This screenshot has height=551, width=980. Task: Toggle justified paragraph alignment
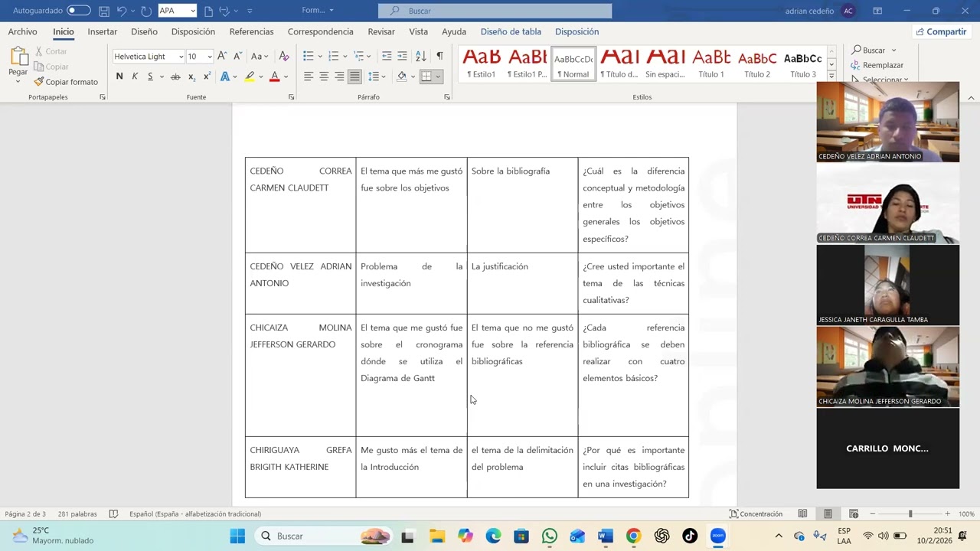(x=354, y=77)
